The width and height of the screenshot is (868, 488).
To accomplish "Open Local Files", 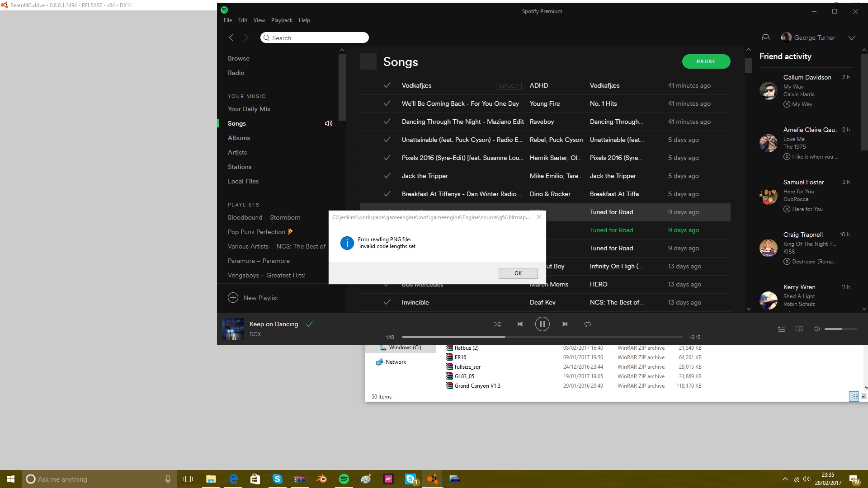I will (243, 181).
